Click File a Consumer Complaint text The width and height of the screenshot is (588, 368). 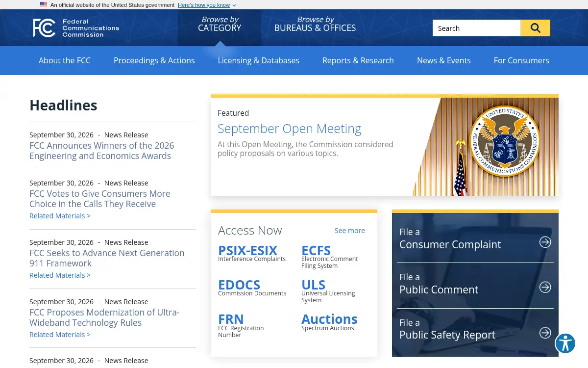pos(450,238)
